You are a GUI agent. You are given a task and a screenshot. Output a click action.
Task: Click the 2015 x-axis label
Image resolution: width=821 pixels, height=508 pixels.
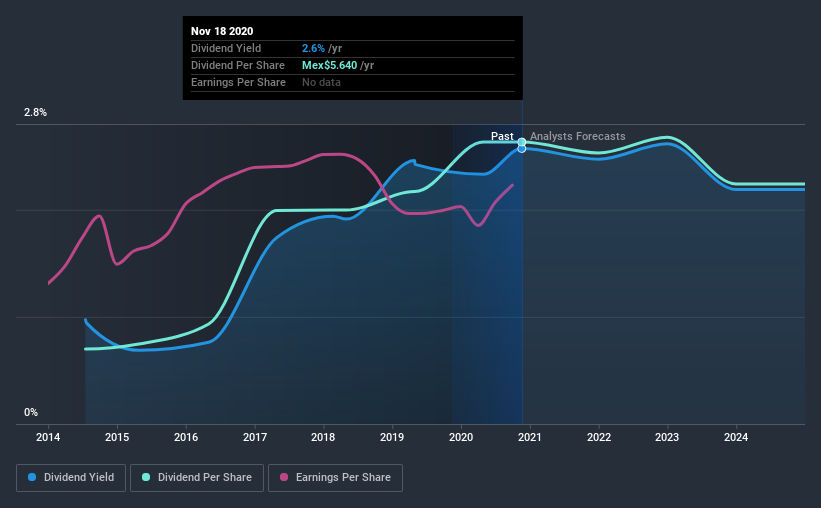pos(117,437)
